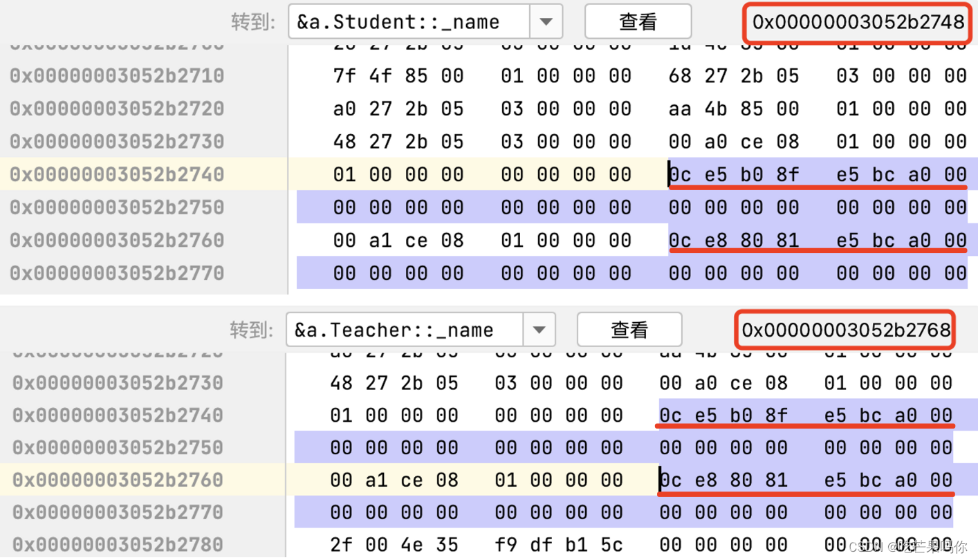The image size is (978, 560).
Task: Click bytes 00 a1 ce 08 in Student panel
Action: 398,241
